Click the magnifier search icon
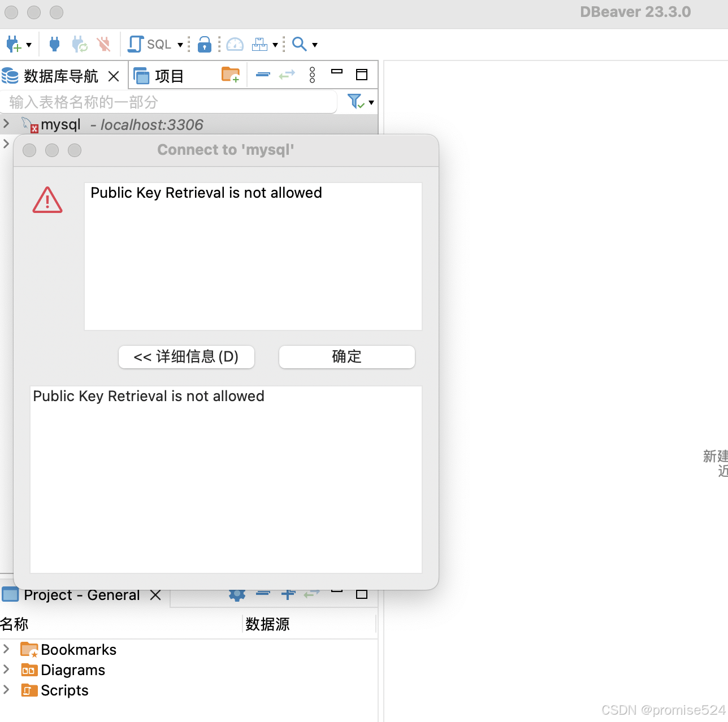Screen dimensions: 728x722 299,44
